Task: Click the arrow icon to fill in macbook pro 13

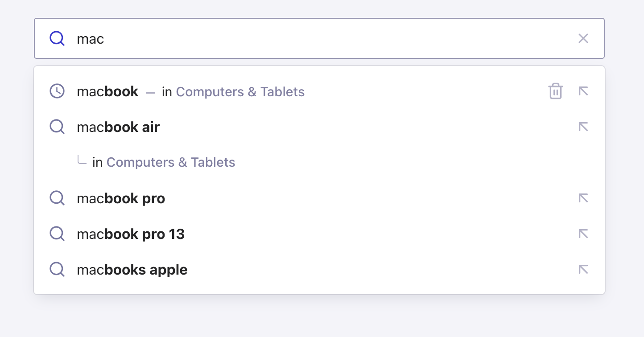Action: (583, 234)
